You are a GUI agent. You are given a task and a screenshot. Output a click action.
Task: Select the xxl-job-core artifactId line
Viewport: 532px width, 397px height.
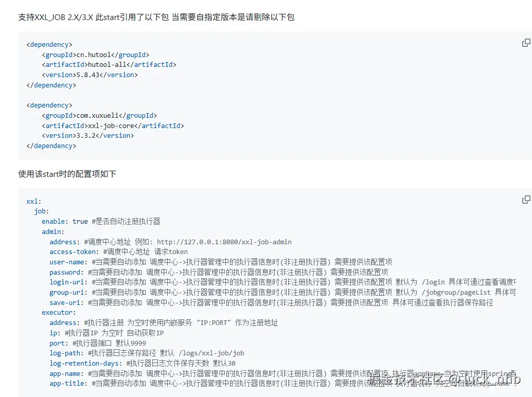pos(113,125)
